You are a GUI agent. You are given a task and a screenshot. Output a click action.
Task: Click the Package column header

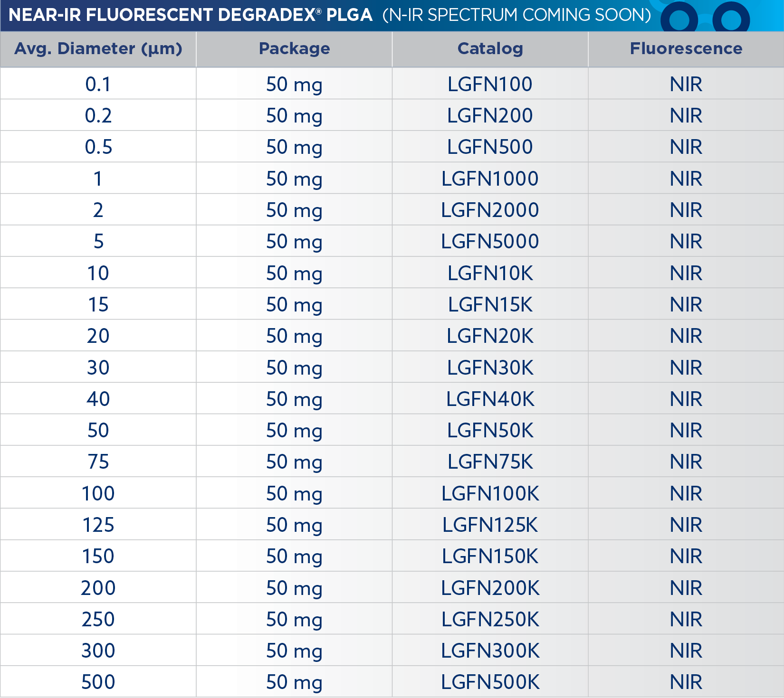294,49
